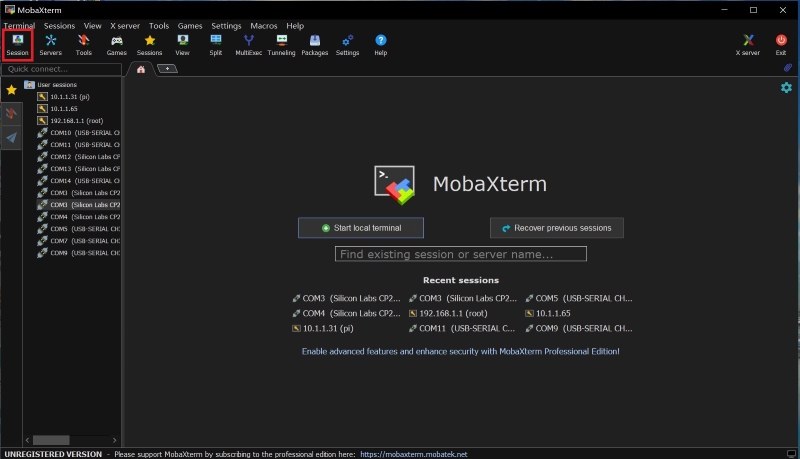Select the star Sessions sidebar tab
800x459 pixels.
click(11, 90)
